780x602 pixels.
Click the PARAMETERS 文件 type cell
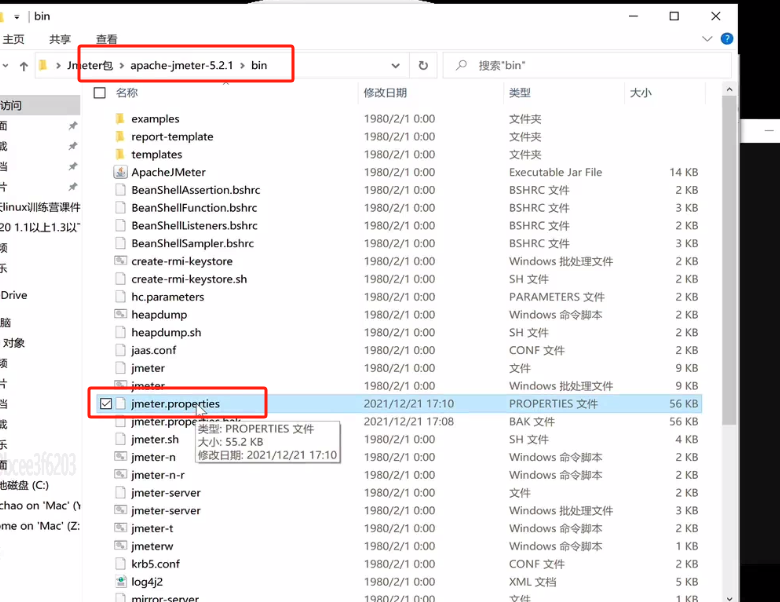(x=557, y=297)
